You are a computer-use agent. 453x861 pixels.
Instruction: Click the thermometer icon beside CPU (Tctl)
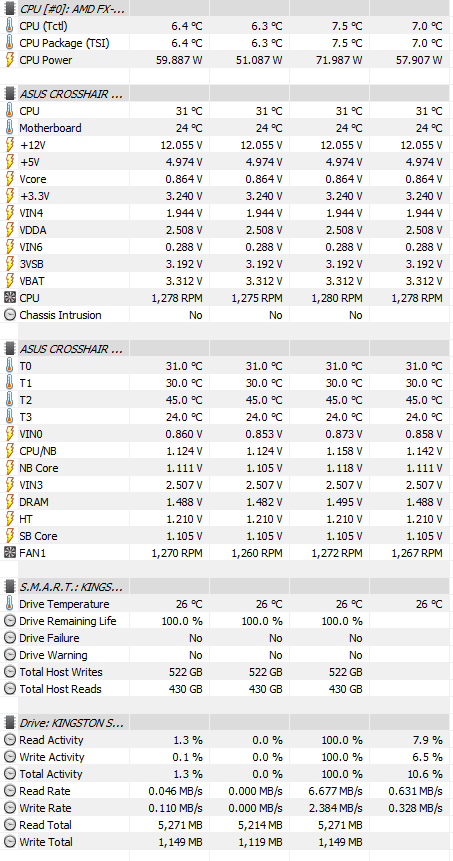9,26
